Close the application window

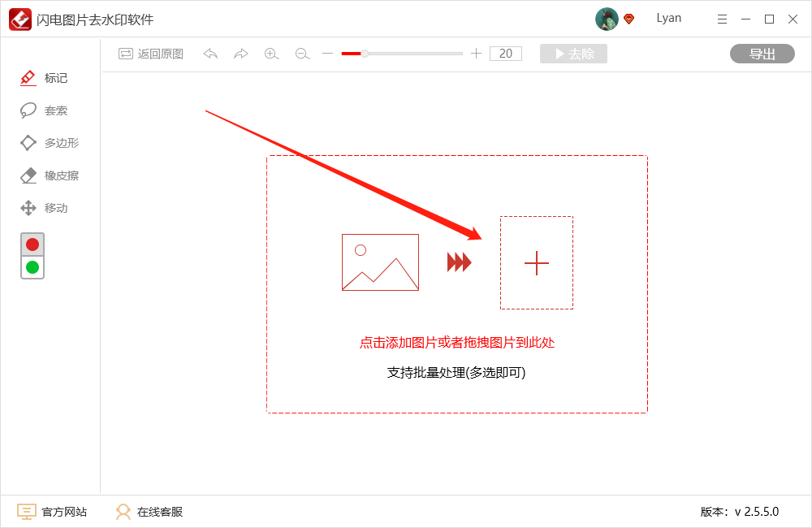793,19
